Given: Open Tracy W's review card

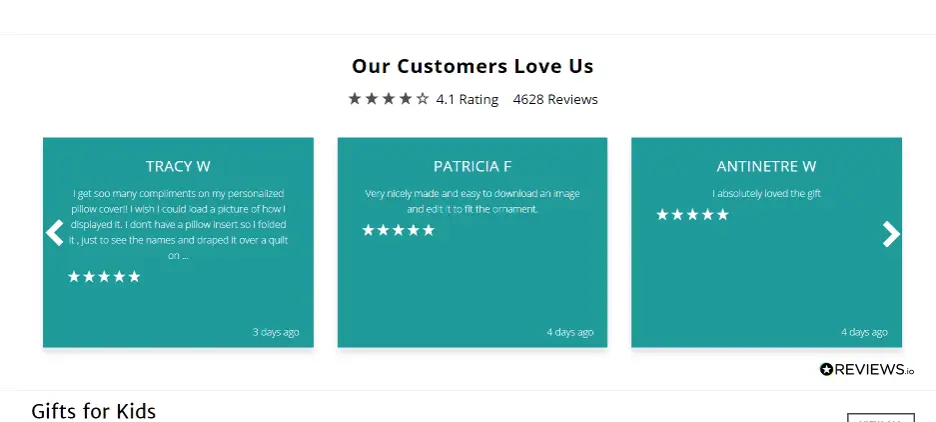Looking at the screenshot, I should click(x=178, y=242).
